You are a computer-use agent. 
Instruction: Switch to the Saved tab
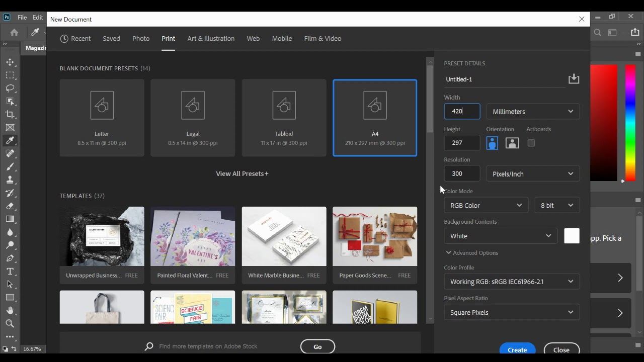pos(111,39)
